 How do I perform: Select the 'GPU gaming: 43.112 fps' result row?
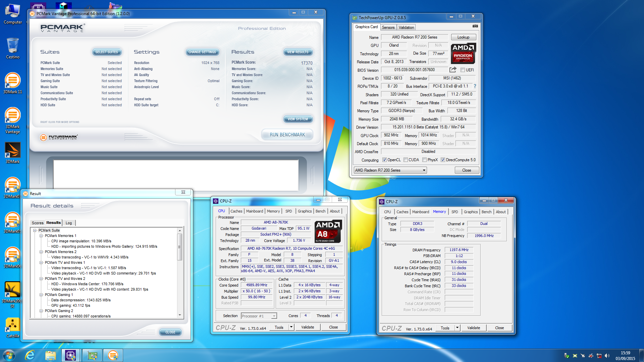(x=70, y=305)
